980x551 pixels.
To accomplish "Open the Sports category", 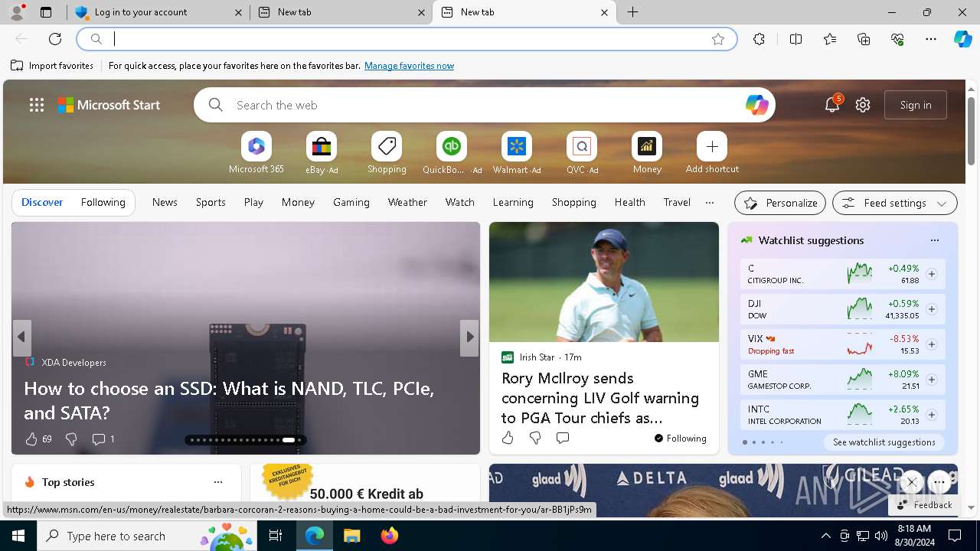I will pyautogui.click(x=211, y=202).
